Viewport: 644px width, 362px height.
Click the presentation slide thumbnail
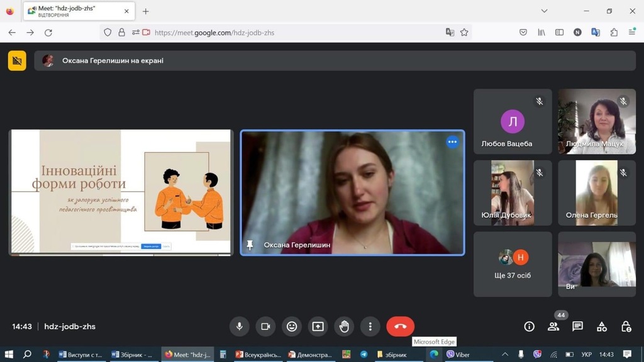click(121, 192)
